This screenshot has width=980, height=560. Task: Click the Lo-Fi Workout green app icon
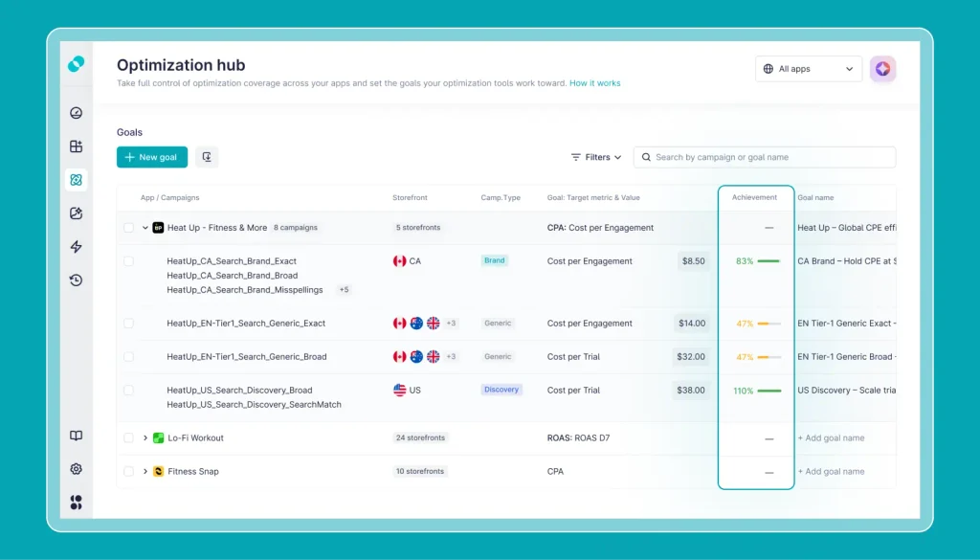158,438
